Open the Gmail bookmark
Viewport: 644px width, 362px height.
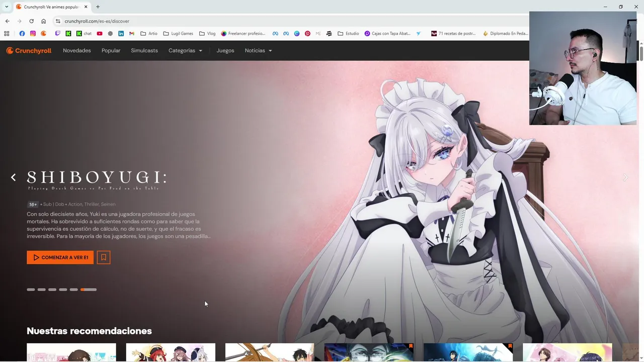[132, 34]
